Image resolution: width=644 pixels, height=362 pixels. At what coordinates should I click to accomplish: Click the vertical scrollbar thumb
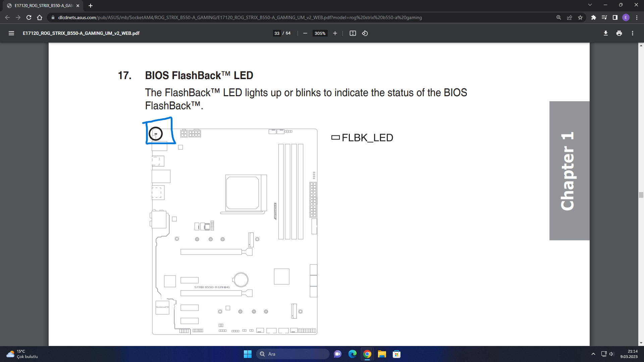coord(641,195)
